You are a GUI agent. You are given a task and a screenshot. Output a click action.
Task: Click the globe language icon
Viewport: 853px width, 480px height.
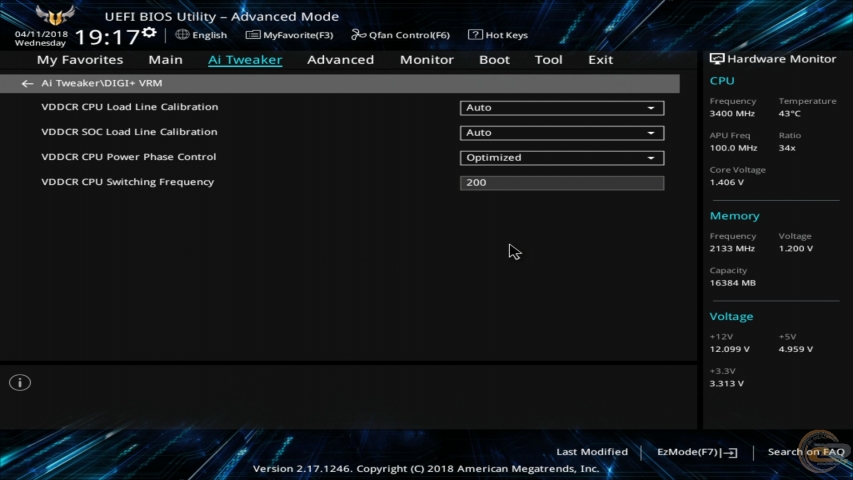pyautogui.click(x=182, y=35)
